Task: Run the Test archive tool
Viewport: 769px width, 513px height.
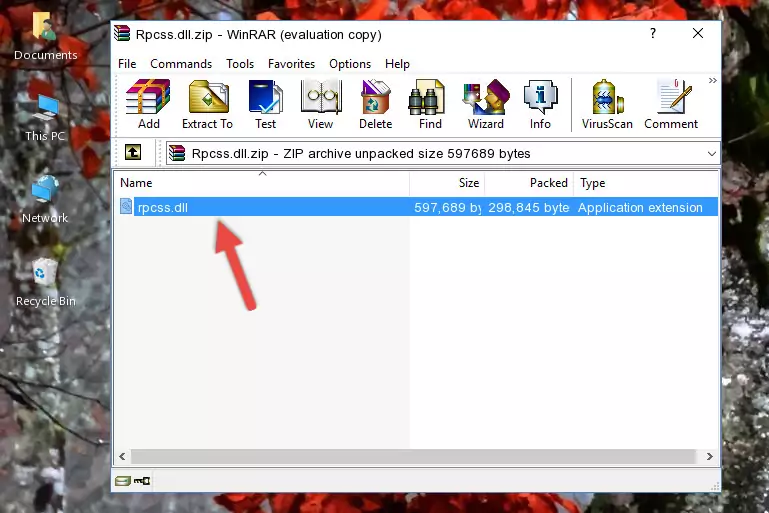Action: [265, 104]
